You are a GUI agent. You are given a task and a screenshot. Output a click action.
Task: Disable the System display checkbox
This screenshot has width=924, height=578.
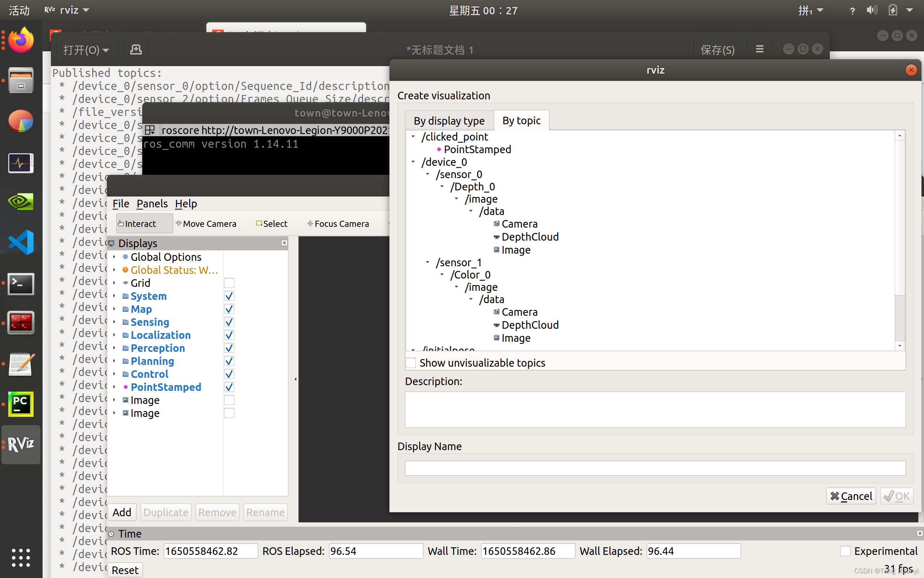(x=229, y=296)
